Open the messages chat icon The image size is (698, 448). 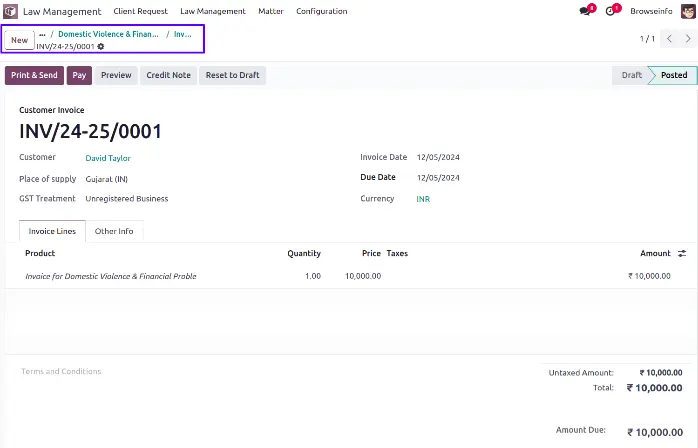(585, 11)
